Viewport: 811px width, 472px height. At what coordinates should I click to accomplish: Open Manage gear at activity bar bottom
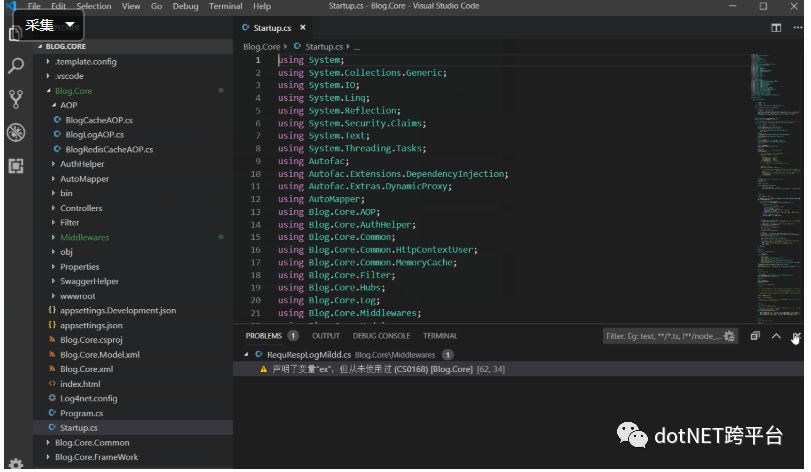click(x=16, y=464)
